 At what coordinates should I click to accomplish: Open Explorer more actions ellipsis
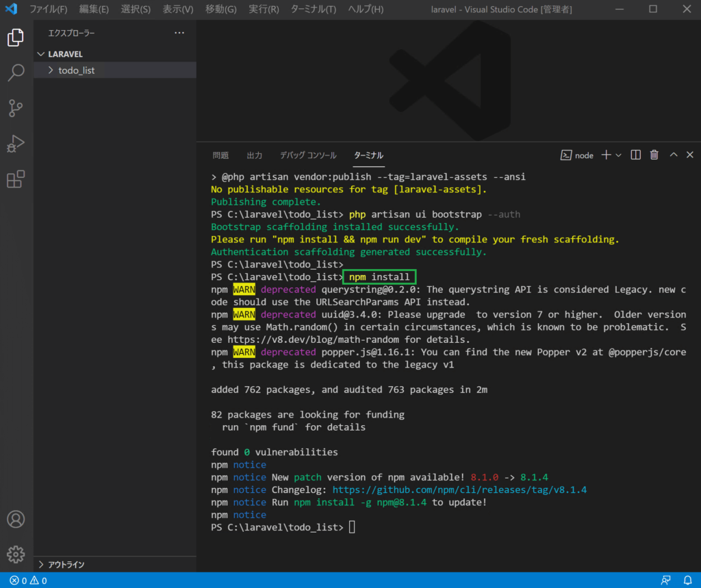pos(179,33)
